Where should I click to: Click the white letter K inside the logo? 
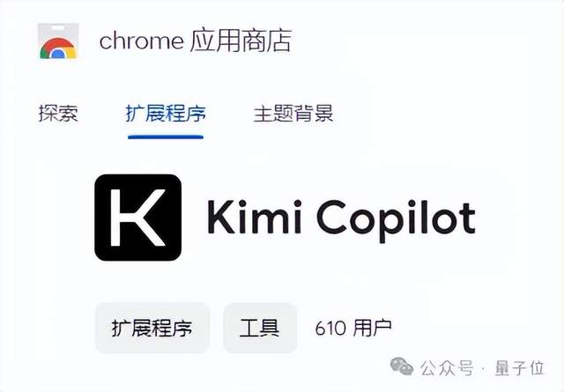[x=137, y=218]
